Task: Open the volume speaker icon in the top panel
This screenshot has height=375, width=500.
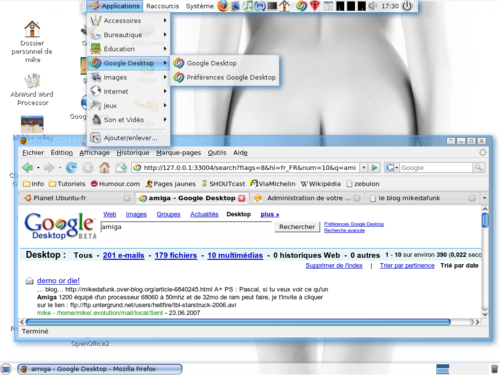Action: point(372,6)
